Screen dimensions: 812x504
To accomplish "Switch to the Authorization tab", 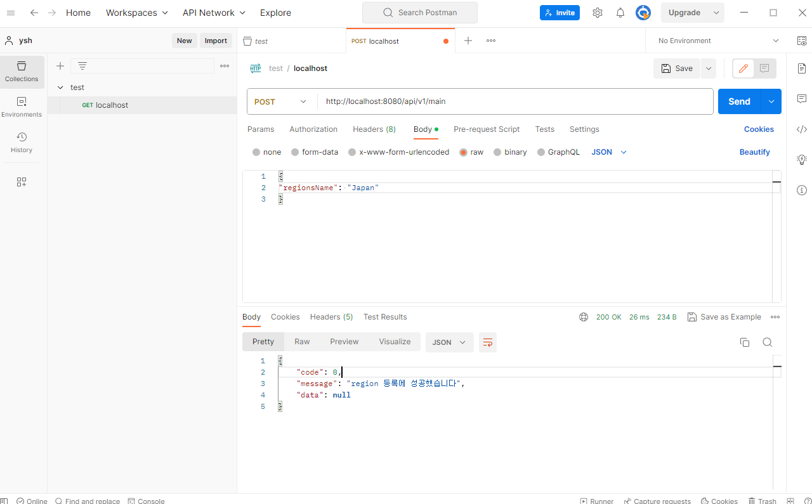I will (313, 129).
